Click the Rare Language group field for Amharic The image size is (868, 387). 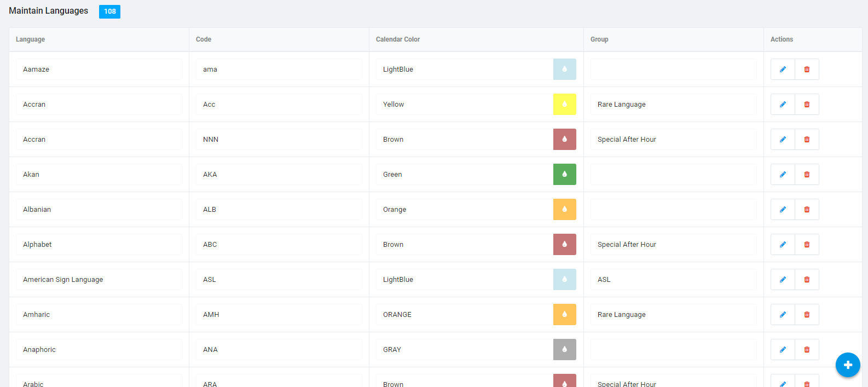674,315
